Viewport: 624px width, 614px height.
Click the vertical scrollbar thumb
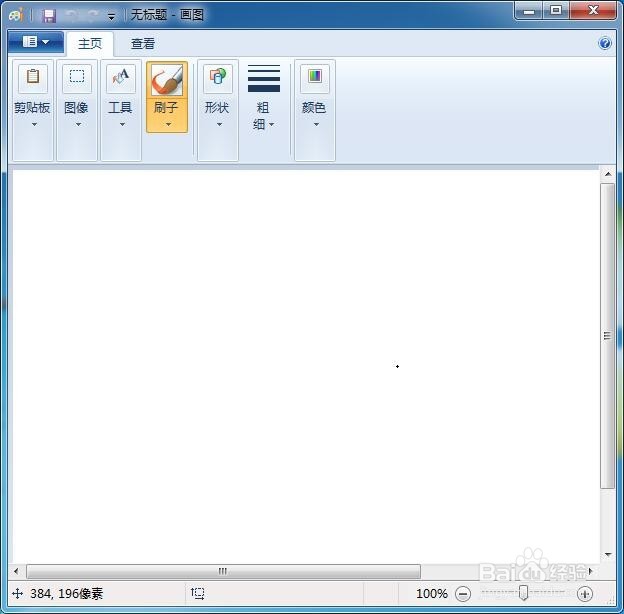tap(608, 336)
